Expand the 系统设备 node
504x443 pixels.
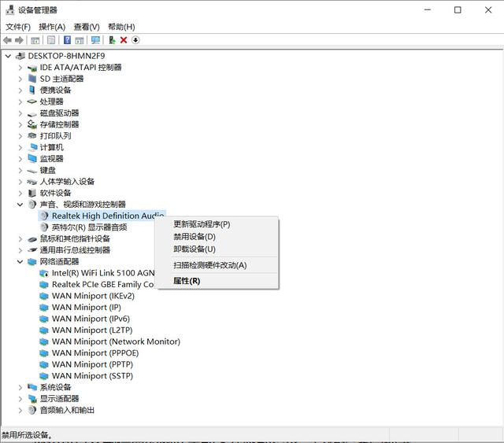click(x=20, y=387)
